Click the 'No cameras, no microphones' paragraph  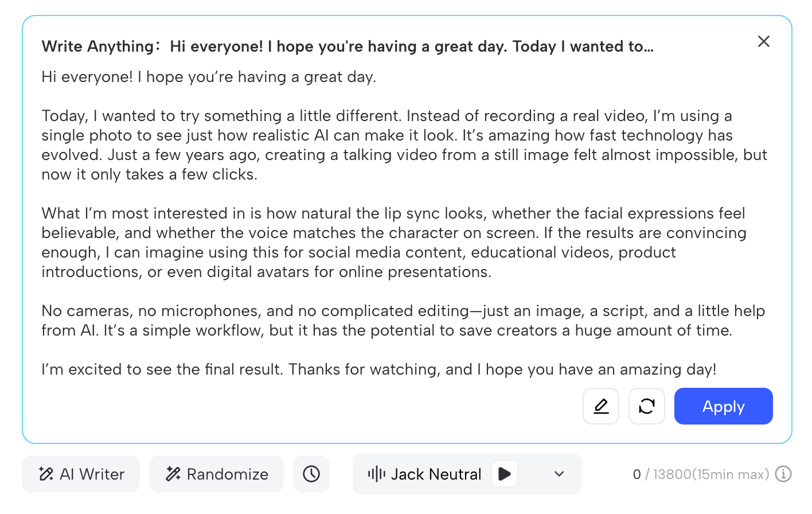pyautogui.click(x=403, y=321)
